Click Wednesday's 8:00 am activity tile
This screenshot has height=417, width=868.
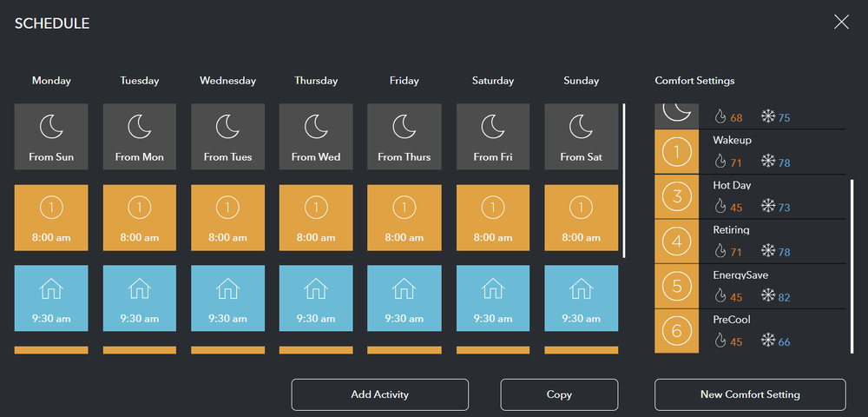(x=227, y=218)
